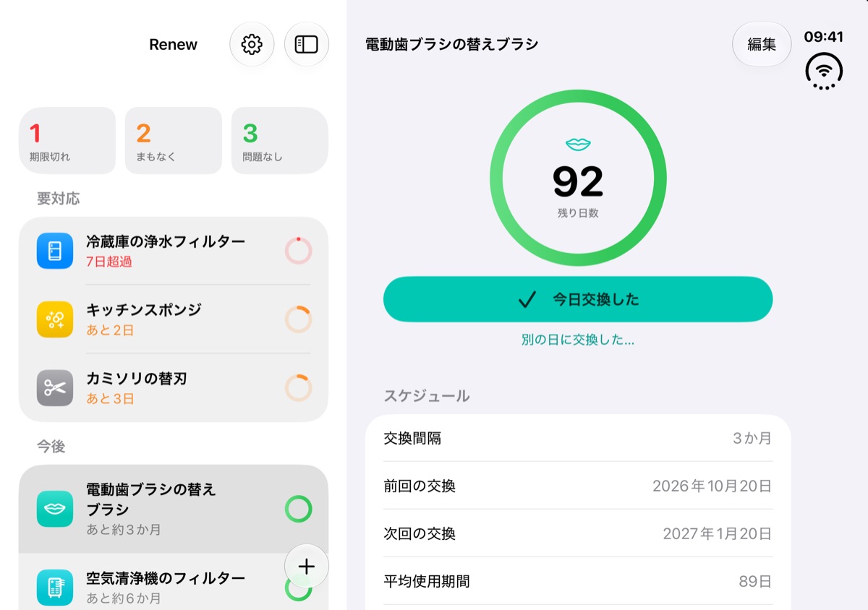The image size is (868, 610).
Task: Tap the yellow sponge icon for キッチンスポンジ
Action: 55,319
